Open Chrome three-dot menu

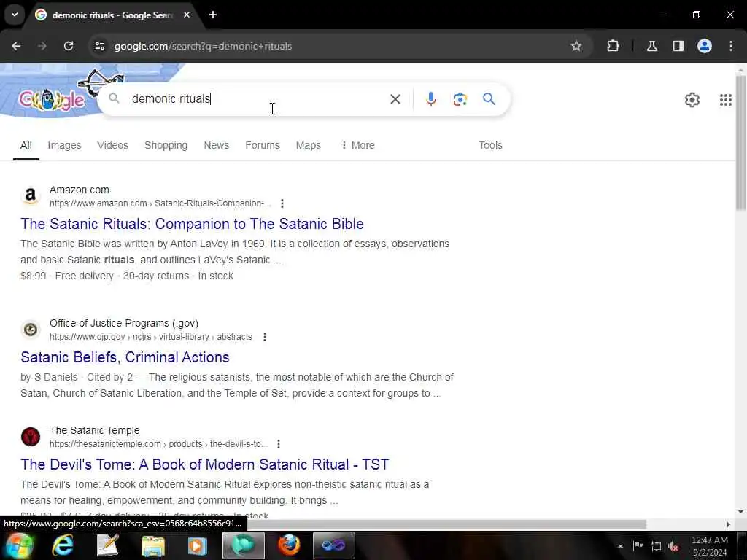(731, 46)
